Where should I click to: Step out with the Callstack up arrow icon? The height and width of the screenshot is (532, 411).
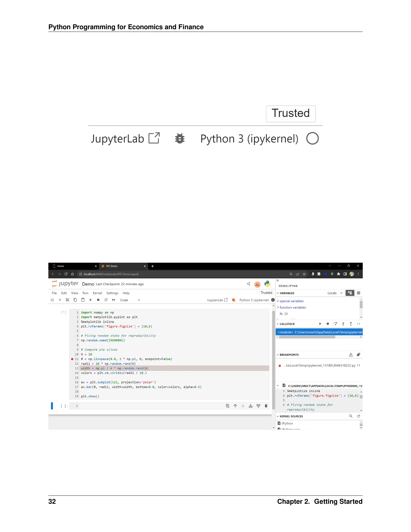(351, 324)
